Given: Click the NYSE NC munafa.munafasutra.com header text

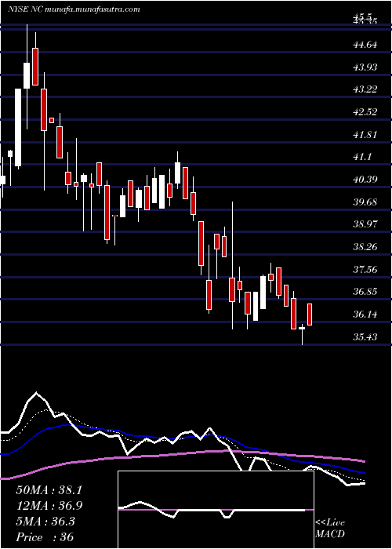Looking at the screenshot, I should [74, 9].
